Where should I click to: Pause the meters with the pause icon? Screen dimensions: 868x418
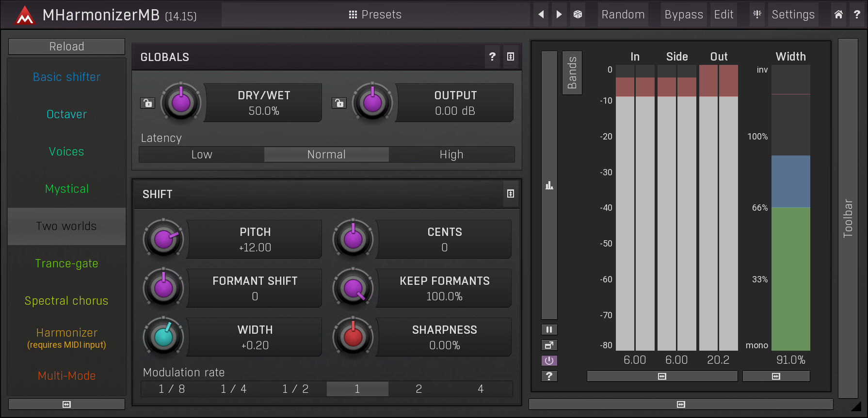point(549,330)
